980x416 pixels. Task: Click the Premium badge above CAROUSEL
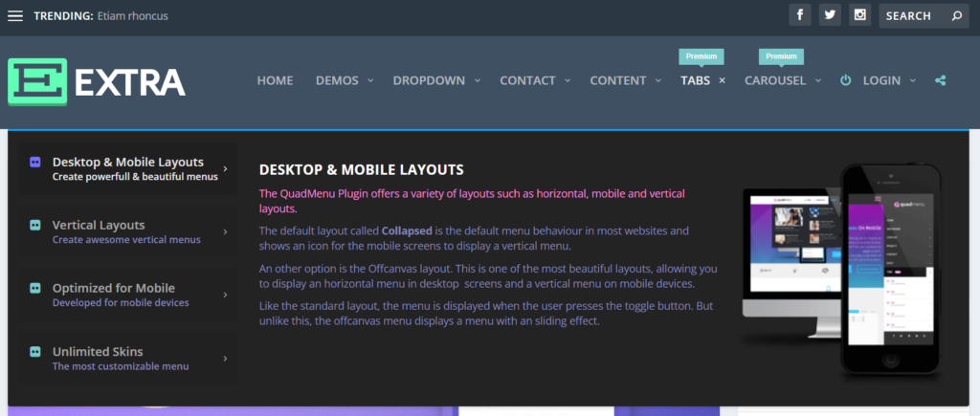781,56
